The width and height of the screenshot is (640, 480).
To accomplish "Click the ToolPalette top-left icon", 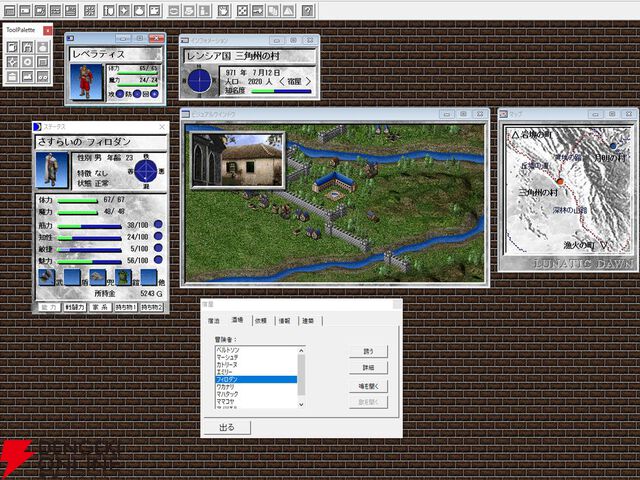I will (x=11, y=48).
